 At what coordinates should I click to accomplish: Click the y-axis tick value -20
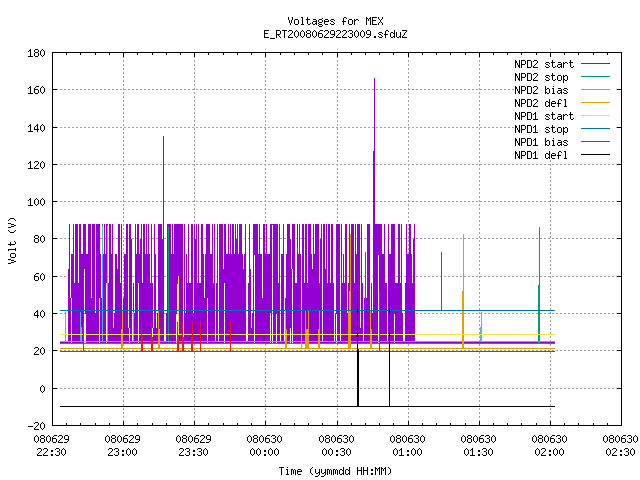36,426
